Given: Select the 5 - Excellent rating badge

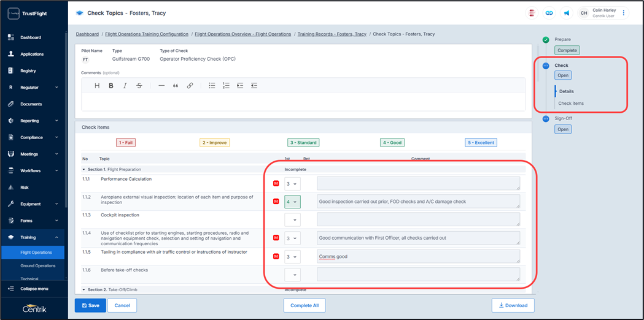Looking at the screenshot, I should (x=481, y=143).
